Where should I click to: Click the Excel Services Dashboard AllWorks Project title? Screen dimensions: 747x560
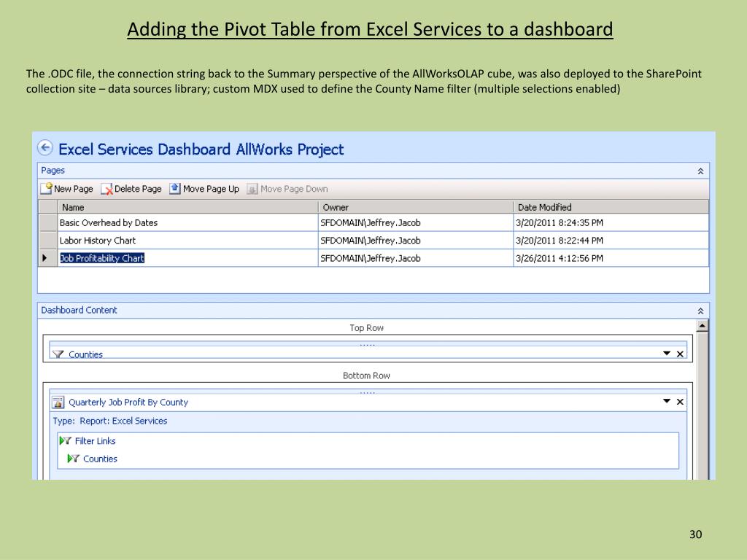point(201,149)
